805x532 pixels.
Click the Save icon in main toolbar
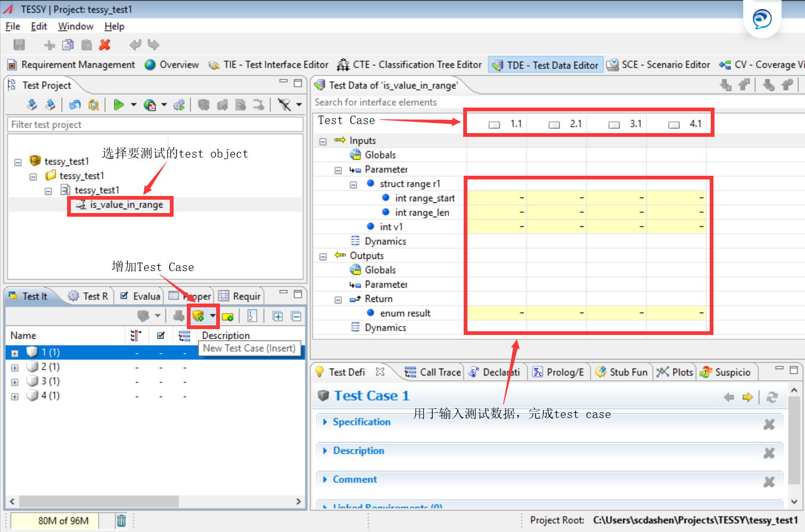pyautogui.click(x=19, y=45)
